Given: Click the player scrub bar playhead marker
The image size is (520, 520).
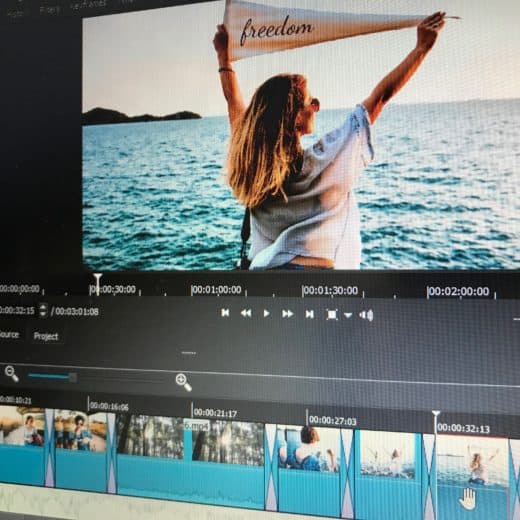Looking at the screenshot, I should tap(97, 284).
